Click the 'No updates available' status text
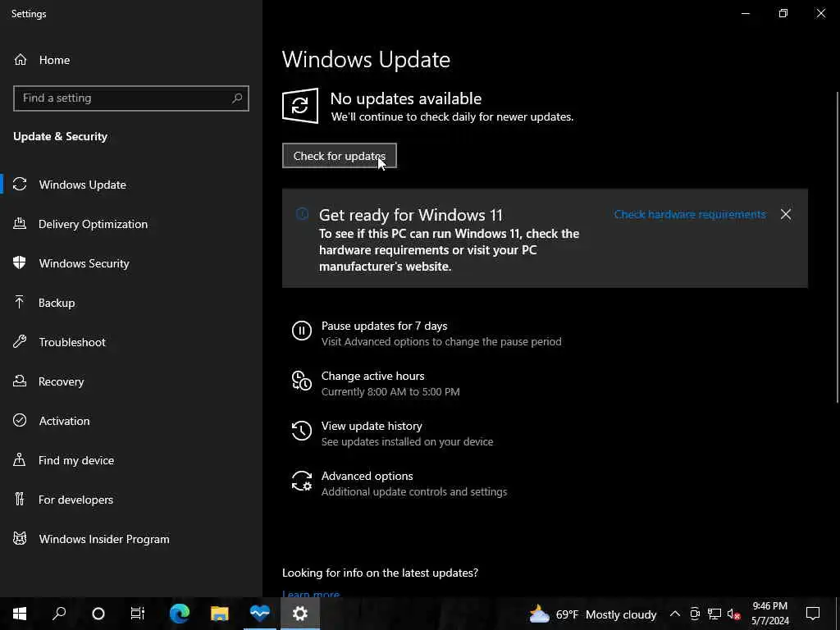This screenshot has height=630, width=840. (x=405, y=98)
